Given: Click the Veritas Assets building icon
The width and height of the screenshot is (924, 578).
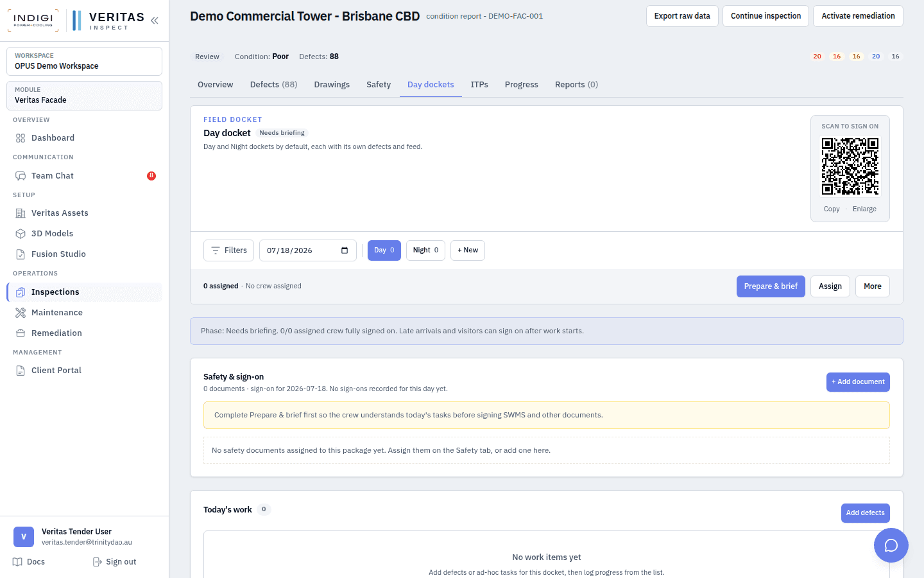Looking at the screenshot, I should (x=21, y=213).
